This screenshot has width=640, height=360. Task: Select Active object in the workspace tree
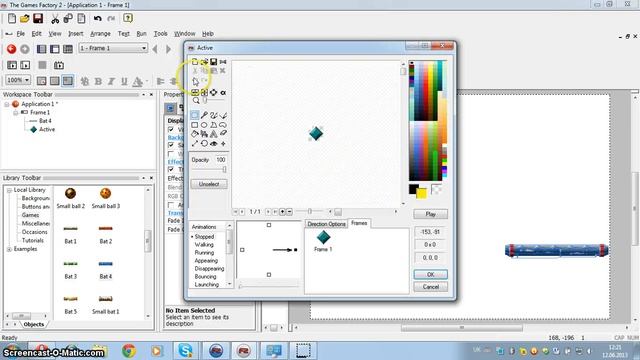[x=47, y=129]
